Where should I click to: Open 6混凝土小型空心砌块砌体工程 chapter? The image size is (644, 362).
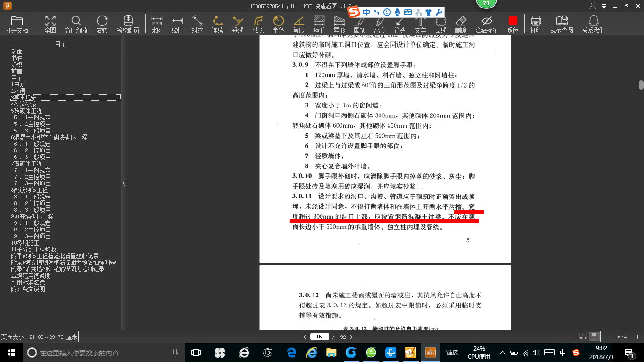coord(49,137)
